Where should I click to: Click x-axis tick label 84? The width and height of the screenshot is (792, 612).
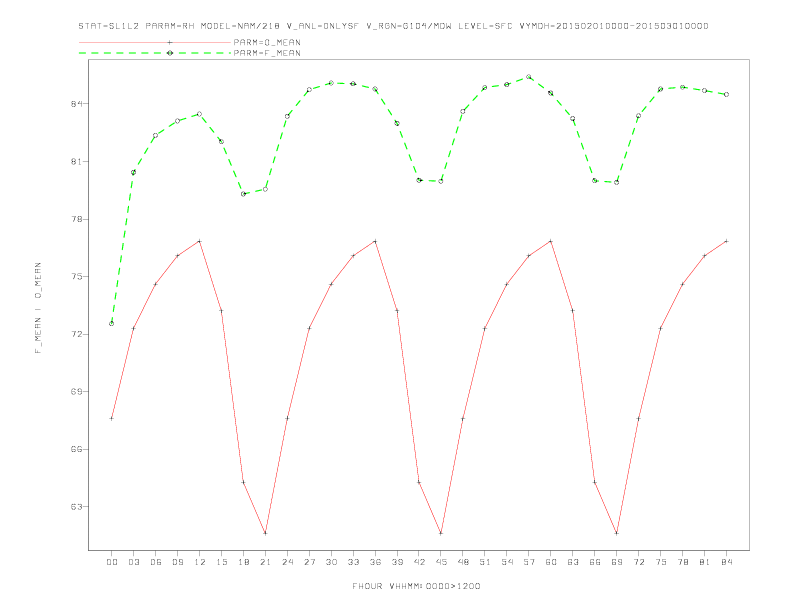pos(726,562)
